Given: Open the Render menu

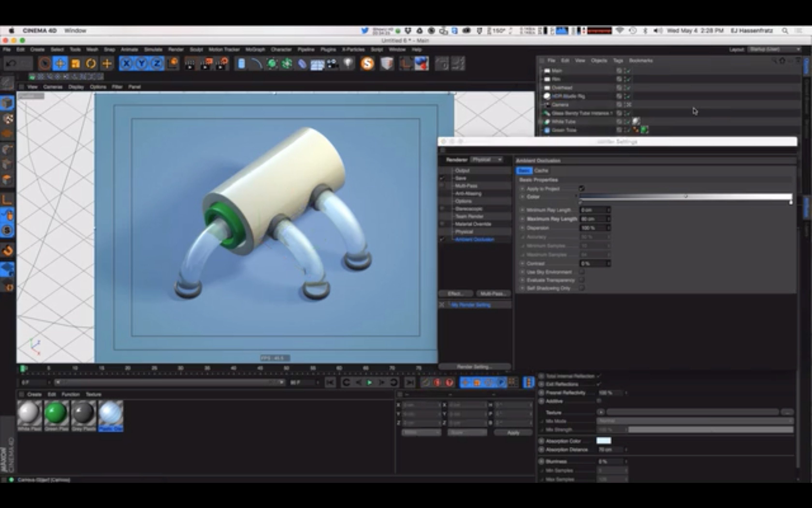Looking at the screenshot, I should tap(176, 49).
